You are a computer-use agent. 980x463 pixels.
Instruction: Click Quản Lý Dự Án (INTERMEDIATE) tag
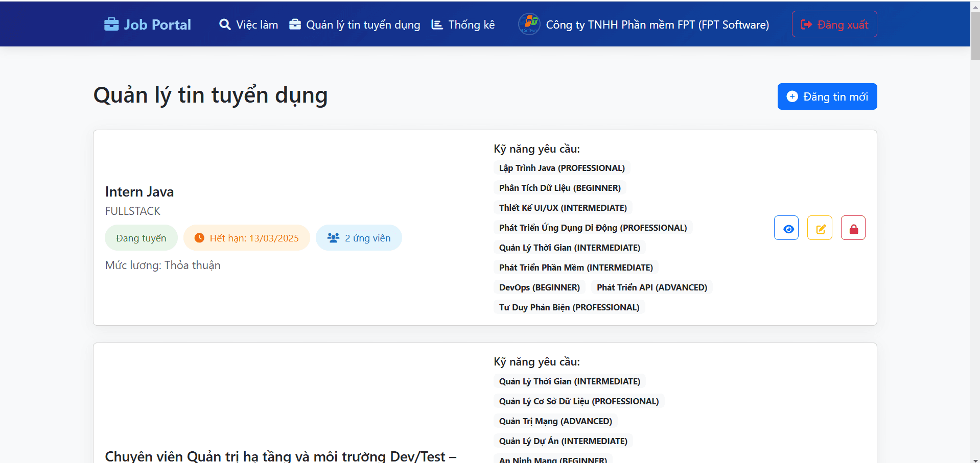click(x=564, y=441)
